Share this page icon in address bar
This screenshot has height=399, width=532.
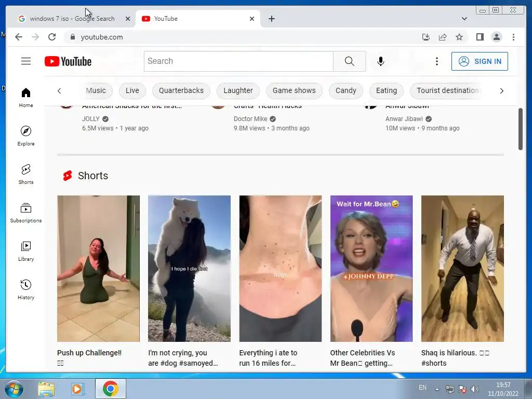pyautogui.click(x=443, y=37)
